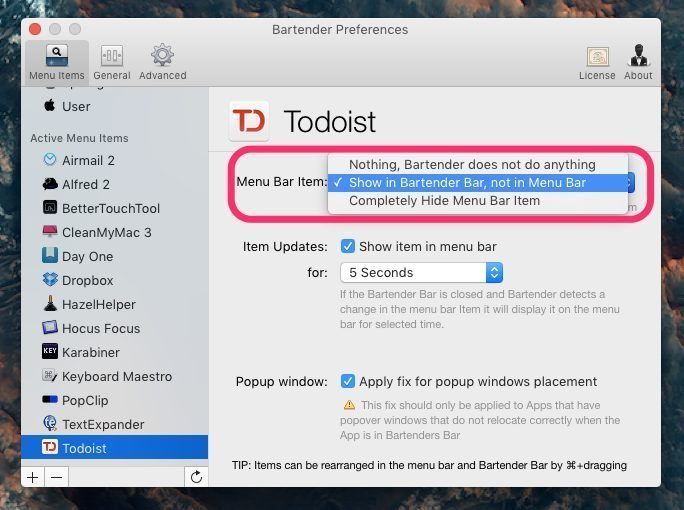The width and height of the screenshot is (684, 510).
Task: Click the Day One icon
Action: (x=50, y=255)
